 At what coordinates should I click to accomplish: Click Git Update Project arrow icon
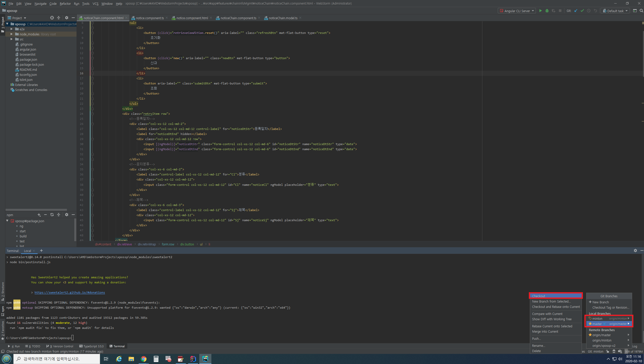point(576,11)
